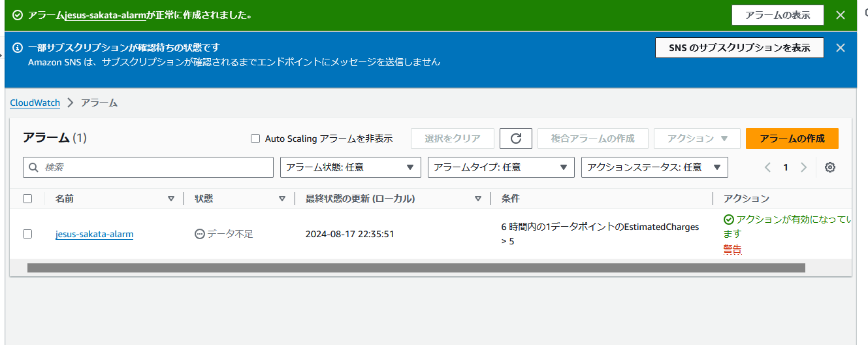Sort by 名前 column sort arrow
The width and height of the screenshot is (868, 345).
171,199
